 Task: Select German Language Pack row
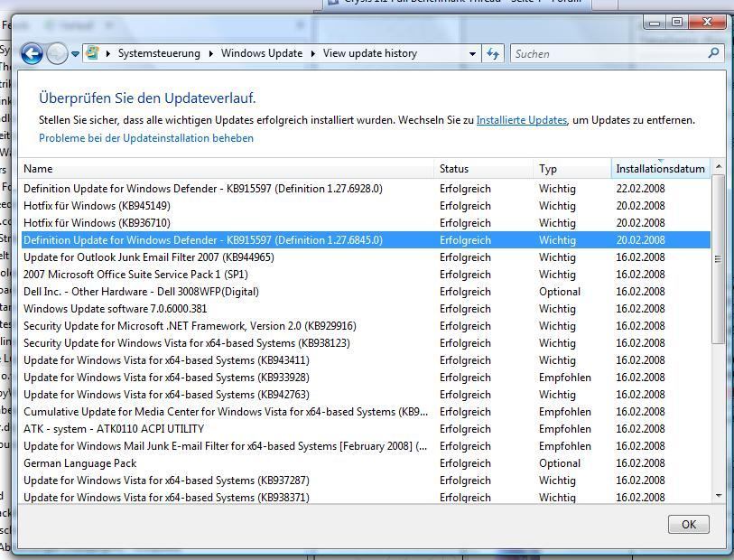[366, 463]
